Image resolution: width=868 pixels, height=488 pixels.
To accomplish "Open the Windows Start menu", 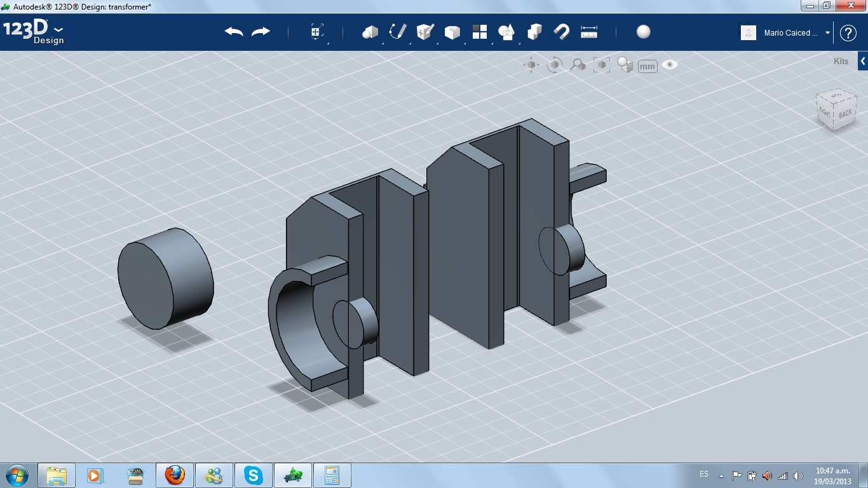I will 17,475.
